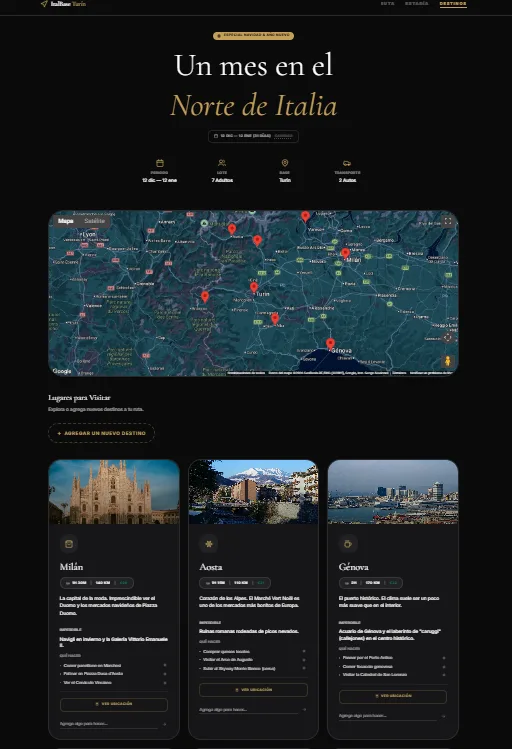Viewport: 512px width, 749px height.
Task: Select the Mapa view button
Action: tap(66, 221)
